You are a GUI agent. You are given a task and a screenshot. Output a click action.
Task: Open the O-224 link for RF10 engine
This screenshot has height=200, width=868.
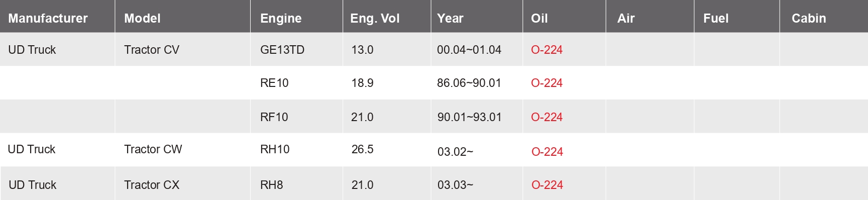pos(547,117)
